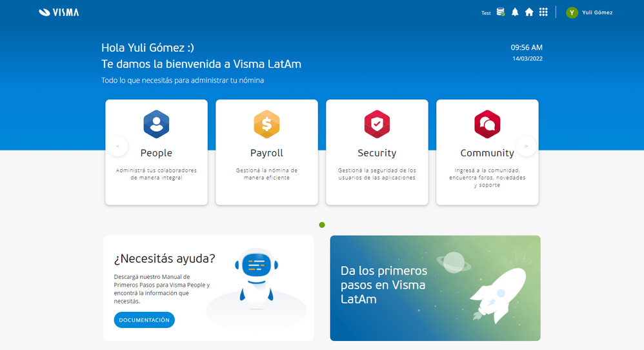Screen dimensions: 644x350
Task: Select the green carousel page dot
Action: (x=322, y=225)
